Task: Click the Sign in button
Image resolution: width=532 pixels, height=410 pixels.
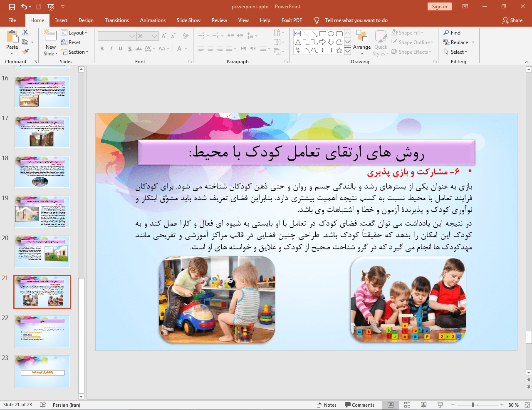Action: click(x=439, y=7)
